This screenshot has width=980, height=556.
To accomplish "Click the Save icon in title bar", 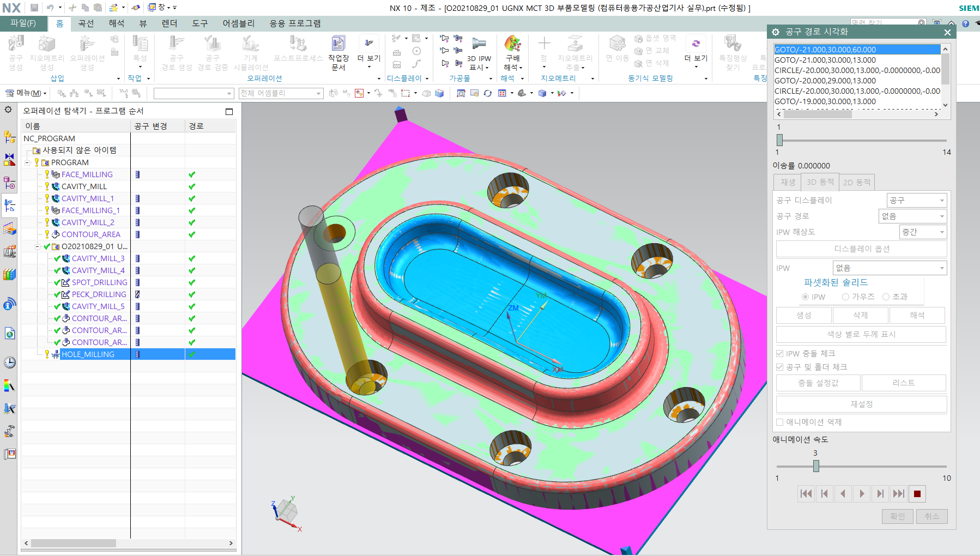I will pos(34,8).
